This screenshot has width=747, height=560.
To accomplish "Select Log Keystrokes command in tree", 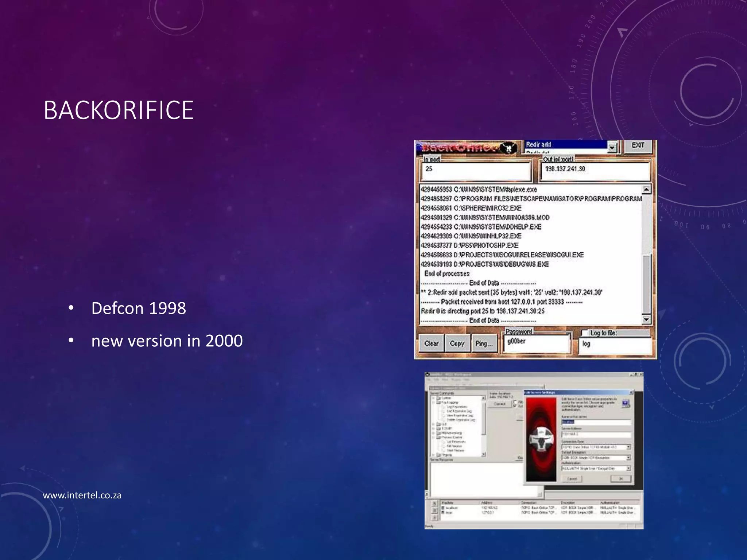I will coord(457,407).
